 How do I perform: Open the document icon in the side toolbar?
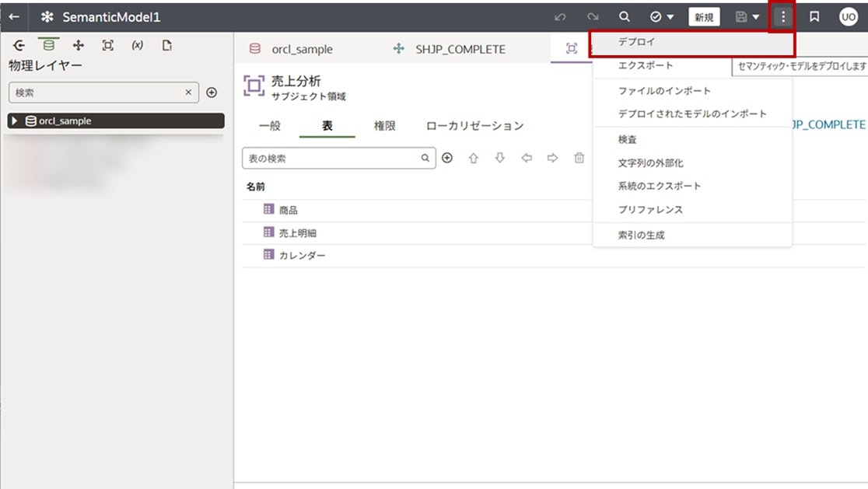[x=166, y=45]
